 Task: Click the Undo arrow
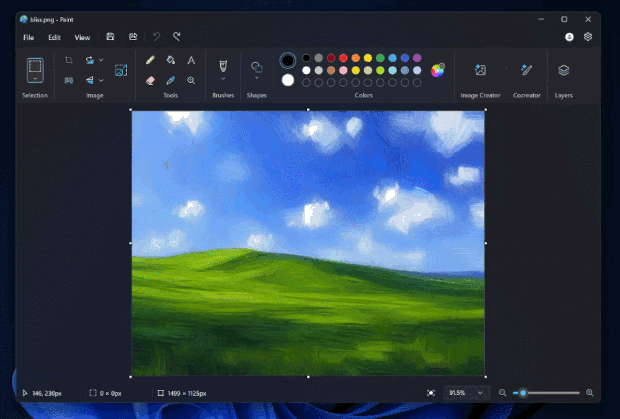coord(157,37)
